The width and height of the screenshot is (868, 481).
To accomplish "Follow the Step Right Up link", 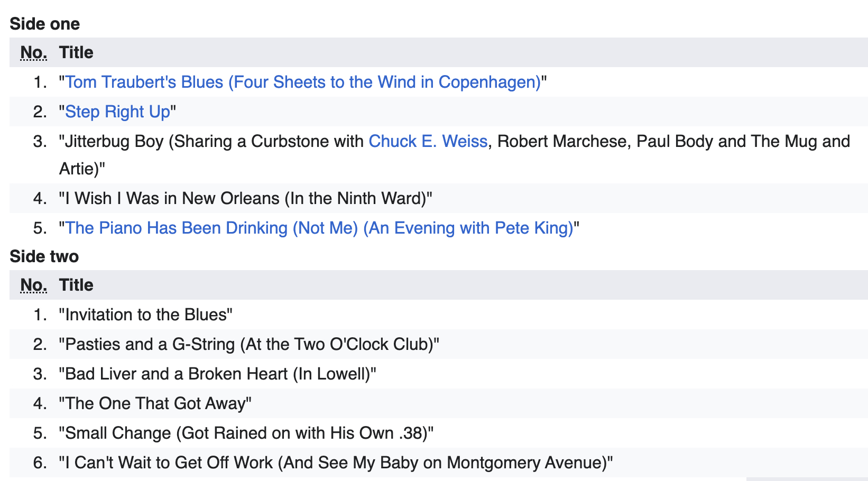I will click(x=117, y=112).
